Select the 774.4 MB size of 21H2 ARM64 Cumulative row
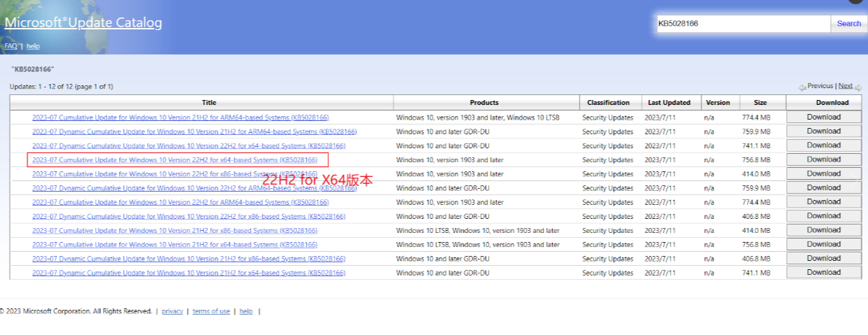The width and height of the screenshot is (868, 335). [x=756, y=117]
